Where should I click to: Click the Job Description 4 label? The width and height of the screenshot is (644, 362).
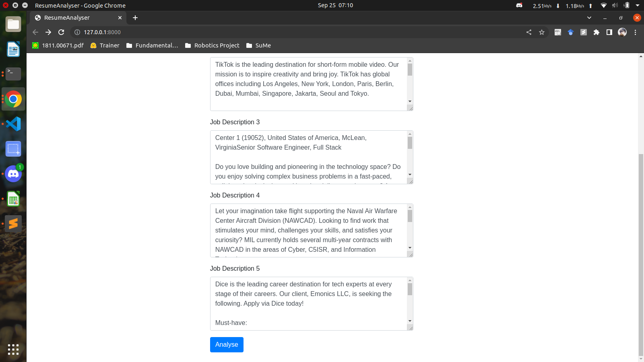coord(235,195)
